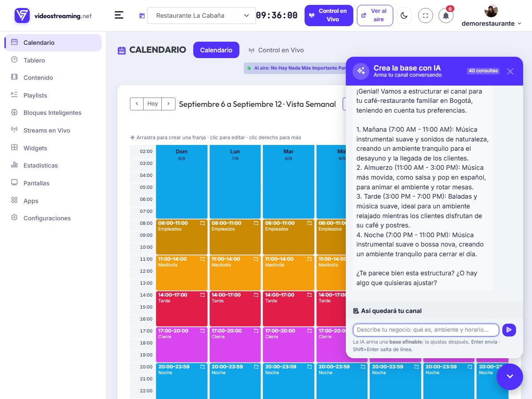
Task: Send the AI chat message arrow
Action: tap(509, 330)
